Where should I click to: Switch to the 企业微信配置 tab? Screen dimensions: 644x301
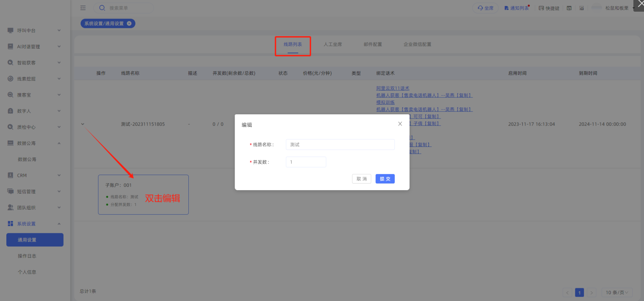tap(417, 44)
